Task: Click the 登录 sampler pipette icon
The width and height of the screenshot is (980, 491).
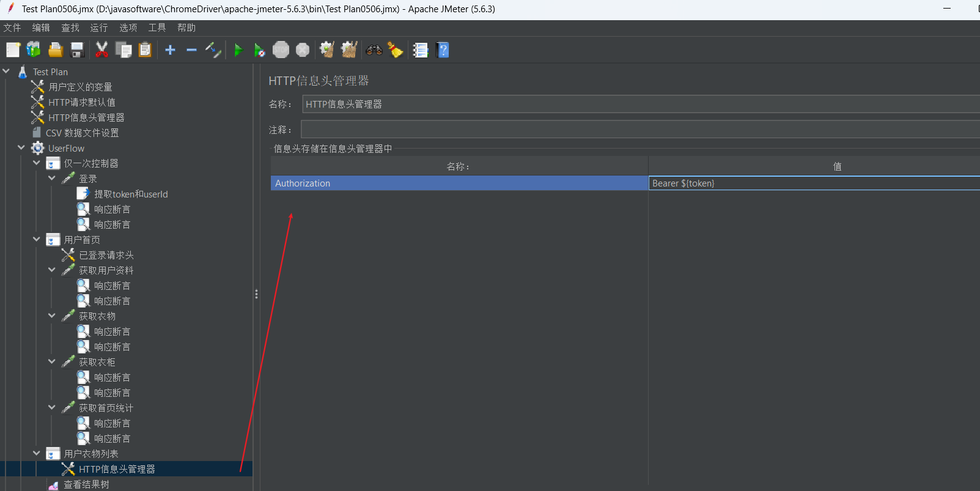Action: pos(68,179)
